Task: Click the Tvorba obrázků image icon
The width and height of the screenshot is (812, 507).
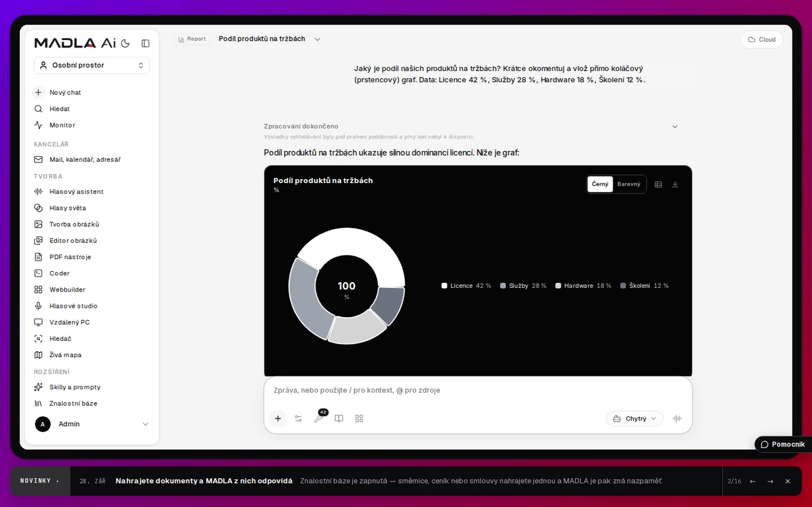Action: click(x=39, y=224)
